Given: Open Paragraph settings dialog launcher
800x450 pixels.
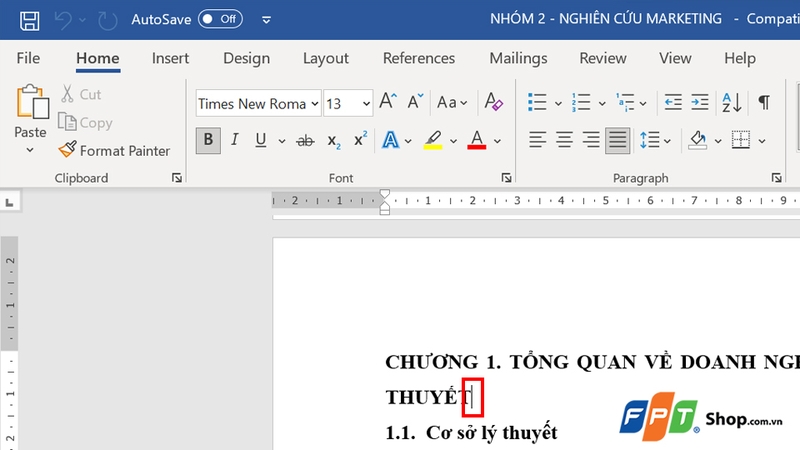Looking at the screenshot, I should click(777, 178).
